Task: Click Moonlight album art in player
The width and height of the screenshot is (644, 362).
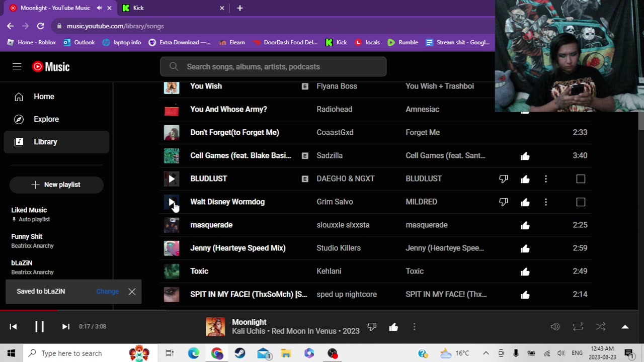Action: pyautogui.click(x=215, y=327)
